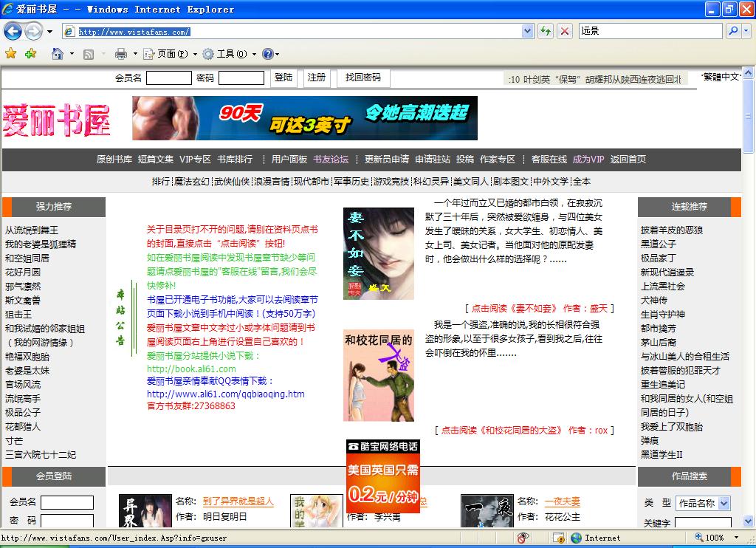Click the 妻不如妾 book cover
756x548 pixels.
pyautogui.click(x=379, y=254)
